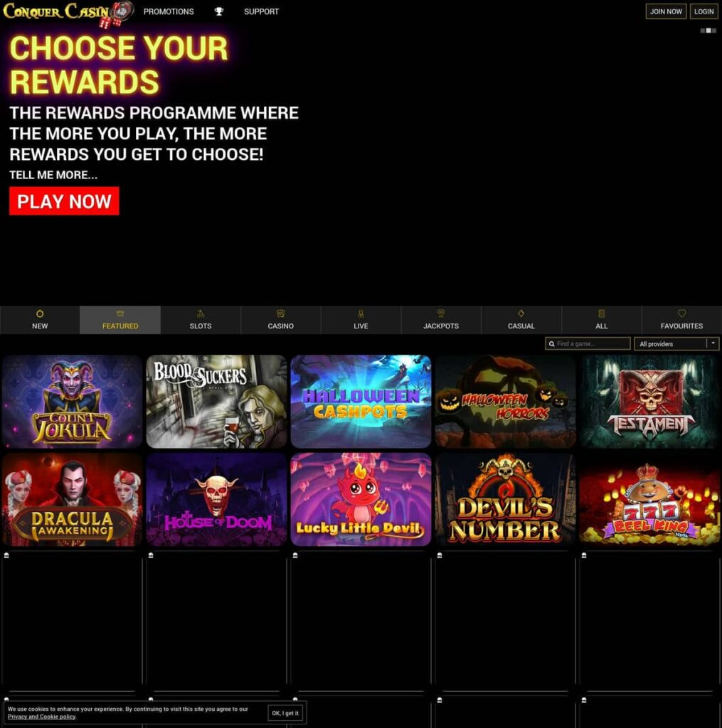Click the All providers dropdown arrow
The height and width of the screenshot is (728, 722).
[x=713, y=343]
